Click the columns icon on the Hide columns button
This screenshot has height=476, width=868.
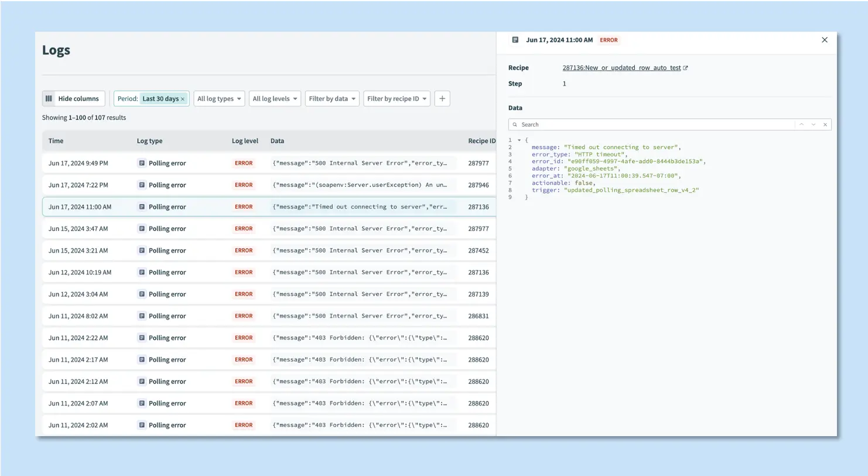tap(49, 98)
